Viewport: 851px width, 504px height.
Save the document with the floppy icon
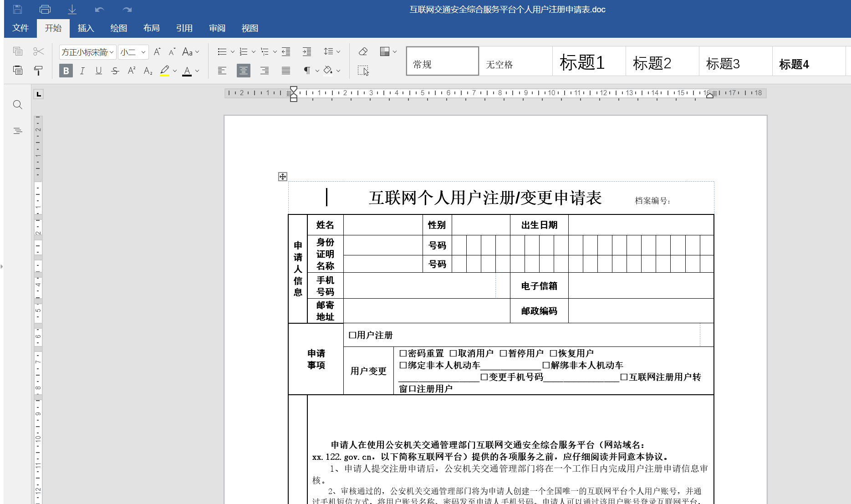(17, 9)
